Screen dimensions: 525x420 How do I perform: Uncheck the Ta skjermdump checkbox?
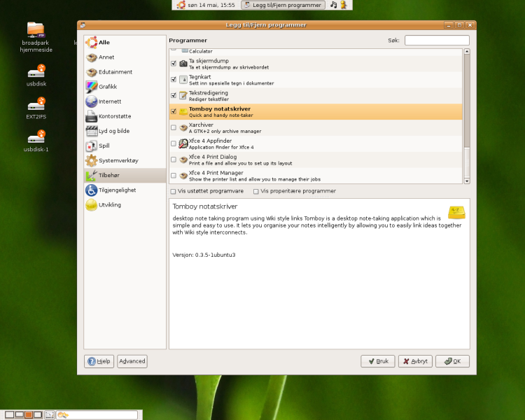(x=174, y=63)
